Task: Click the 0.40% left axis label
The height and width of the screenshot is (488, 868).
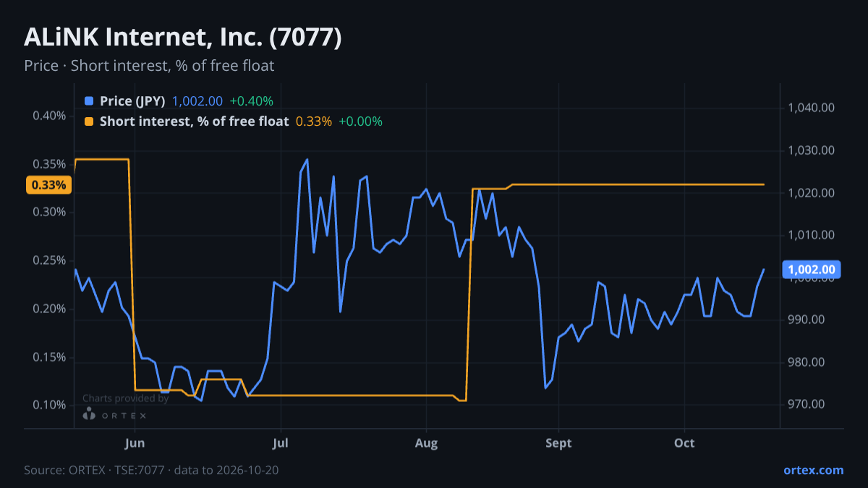Action: coord(49,116)
